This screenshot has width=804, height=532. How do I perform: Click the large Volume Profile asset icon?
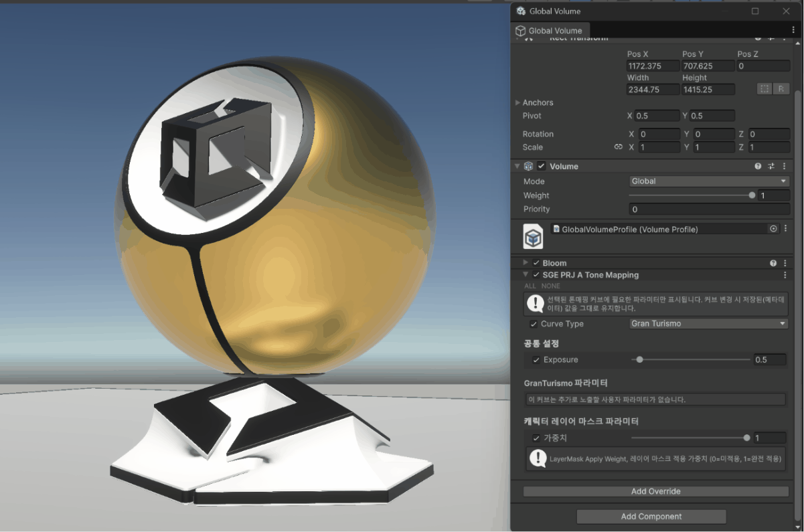[533, 236]
